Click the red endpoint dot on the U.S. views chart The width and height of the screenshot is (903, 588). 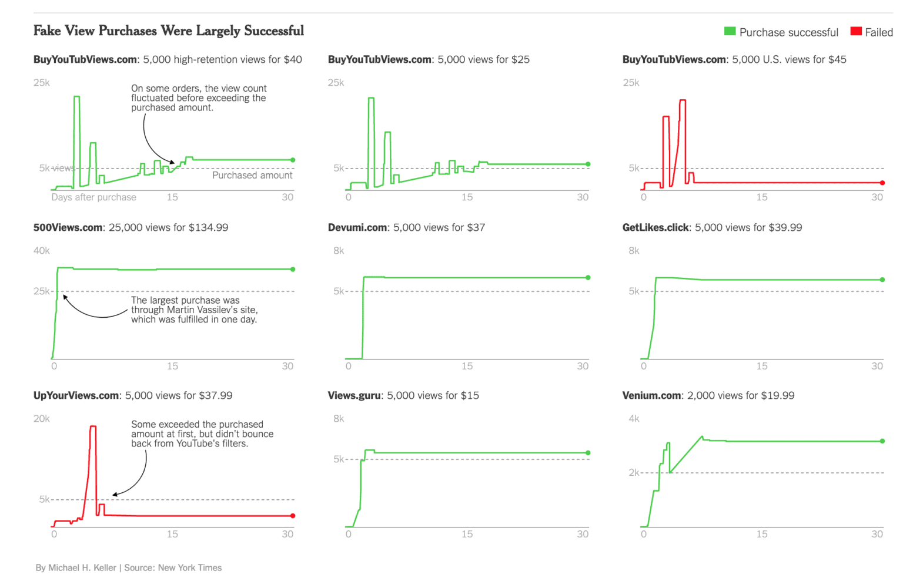coord(882,183)
